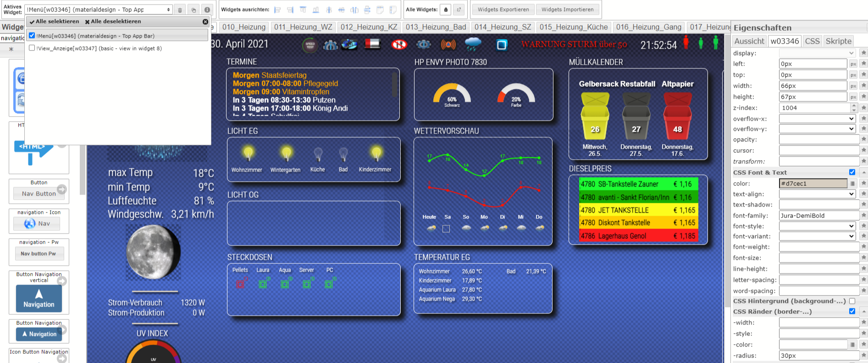Viewport: 868px width, 363px height.
Task: Favorite the z-index property with star
Action: click(x=863, y=108)
